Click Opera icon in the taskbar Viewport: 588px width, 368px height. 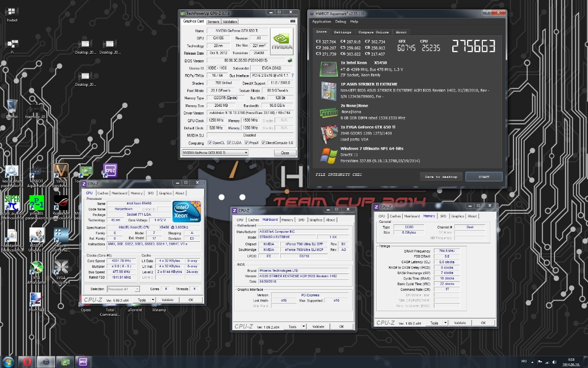coord(27,362)
